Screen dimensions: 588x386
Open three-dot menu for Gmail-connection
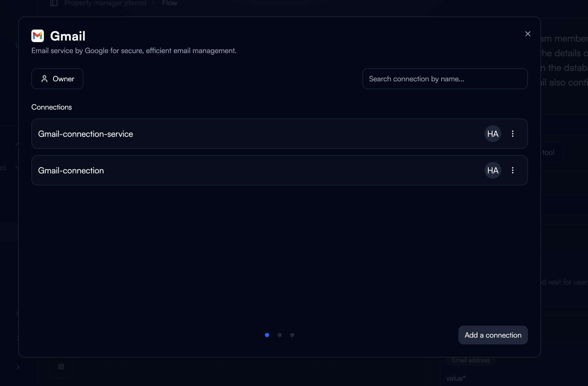pyautogui.click(x=512, y=170)
